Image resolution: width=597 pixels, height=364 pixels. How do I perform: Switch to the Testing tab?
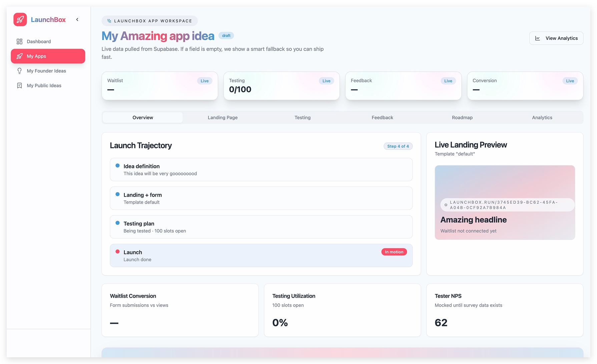[x=303, y=117]
